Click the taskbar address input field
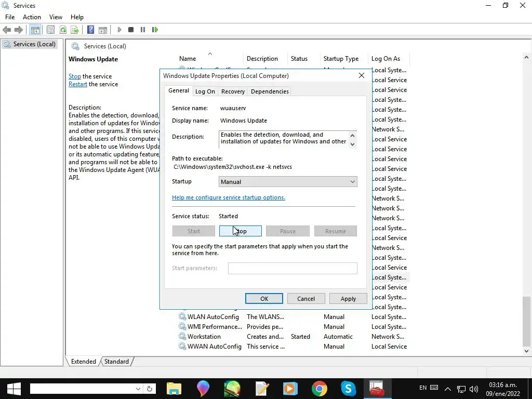Image resolution: width=532 pixels, height=399 pixels. [82, 389]
